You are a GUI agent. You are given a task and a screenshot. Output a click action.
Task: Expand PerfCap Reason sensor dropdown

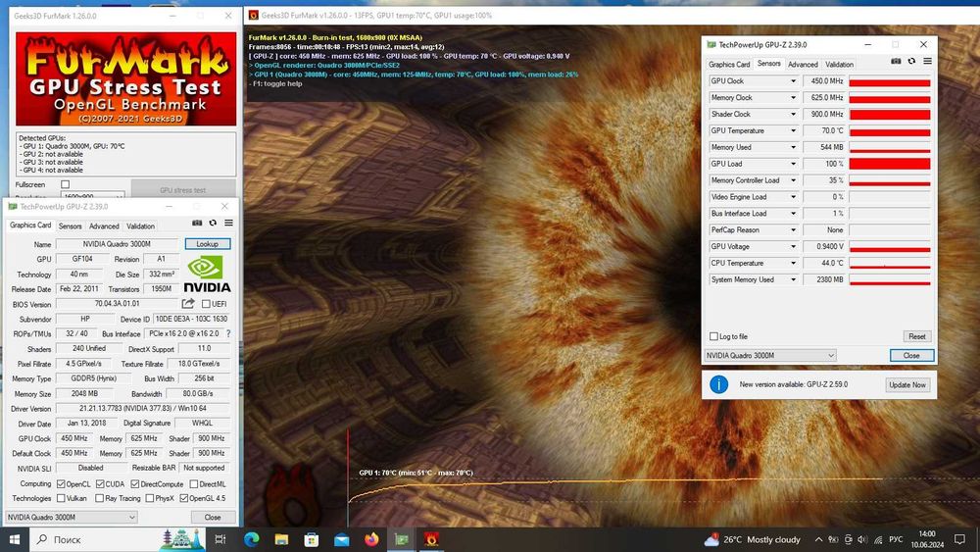pos(793,230)
